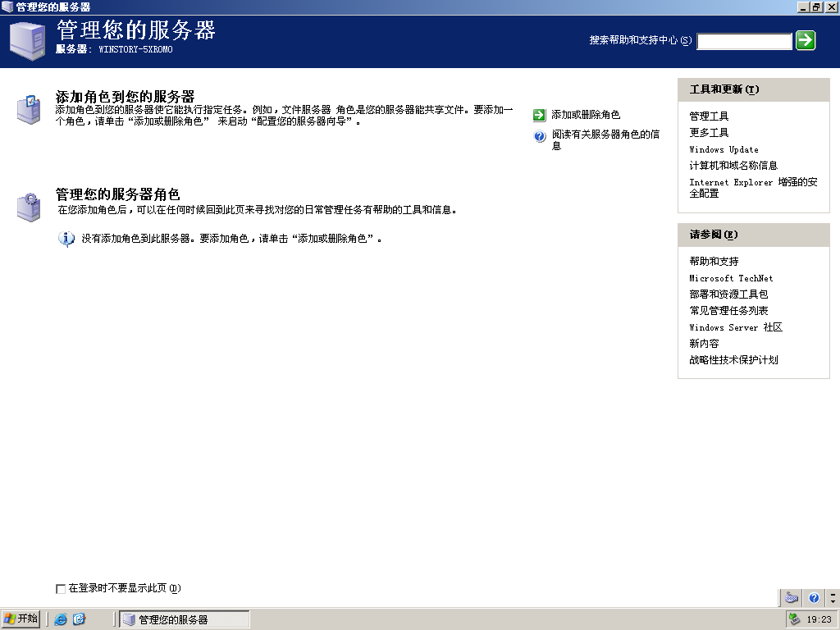Open the 部署和资源工具包 link
Screen dimensions: 840x630
(x=728, y=294)
